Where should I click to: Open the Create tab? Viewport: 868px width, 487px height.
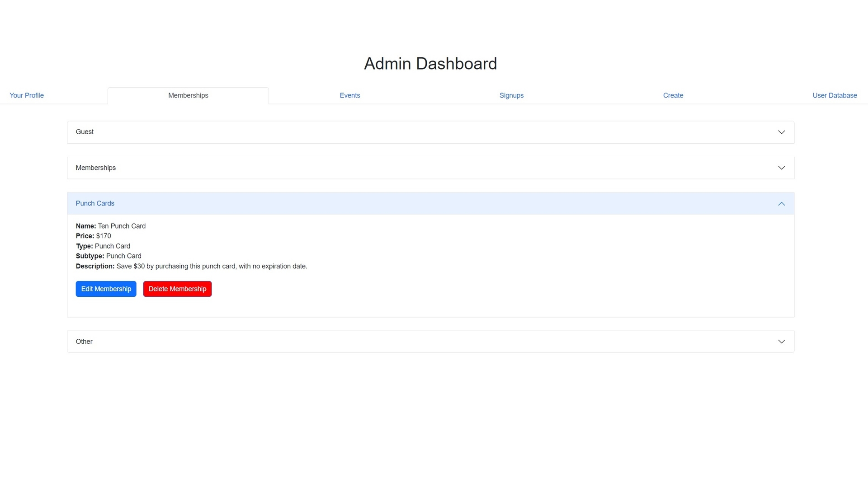[673, 95]
